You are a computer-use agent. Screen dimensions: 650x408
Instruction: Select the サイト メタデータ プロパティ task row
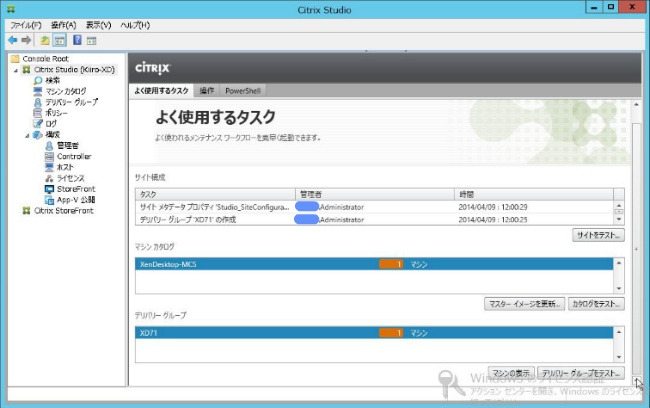point(374,207)
